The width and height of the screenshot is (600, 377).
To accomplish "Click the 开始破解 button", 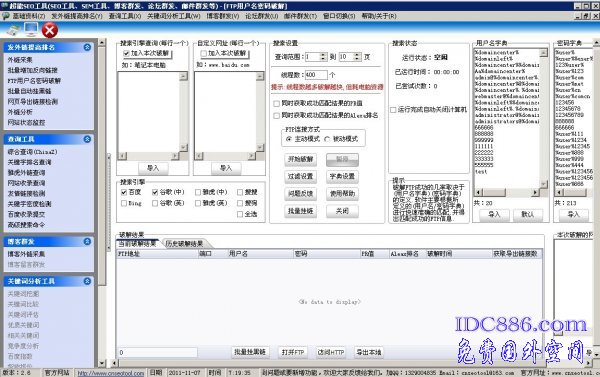I will coord(300,159).
